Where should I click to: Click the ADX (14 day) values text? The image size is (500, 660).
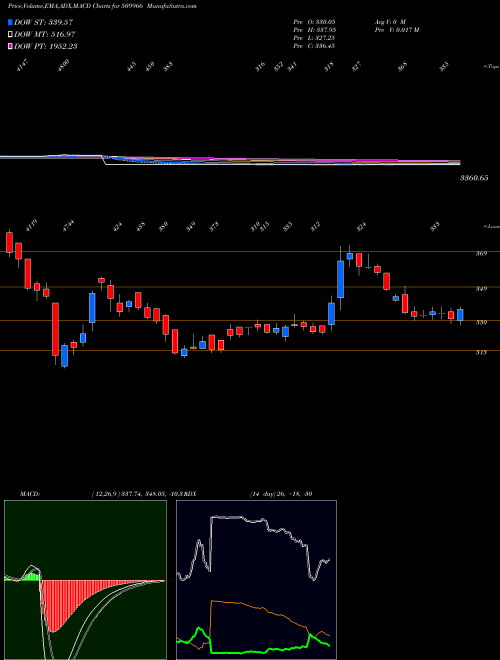[281, 494]
